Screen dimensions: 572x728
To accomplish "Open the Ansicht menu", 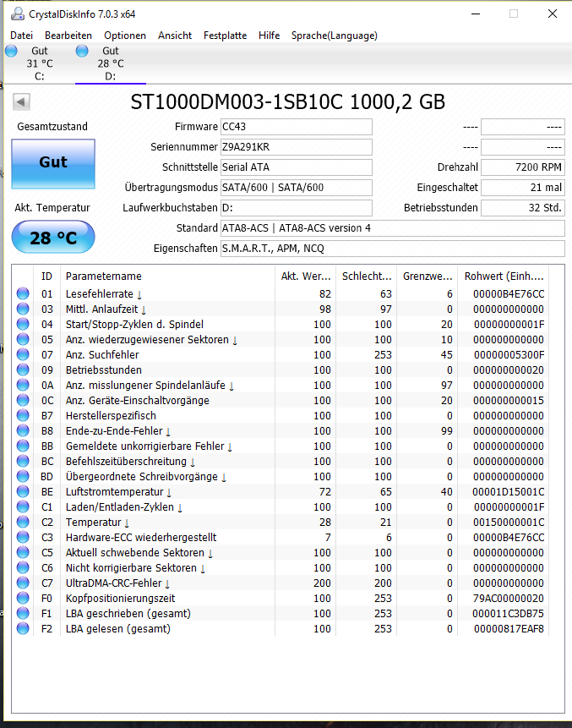I will tap(175, 36).
